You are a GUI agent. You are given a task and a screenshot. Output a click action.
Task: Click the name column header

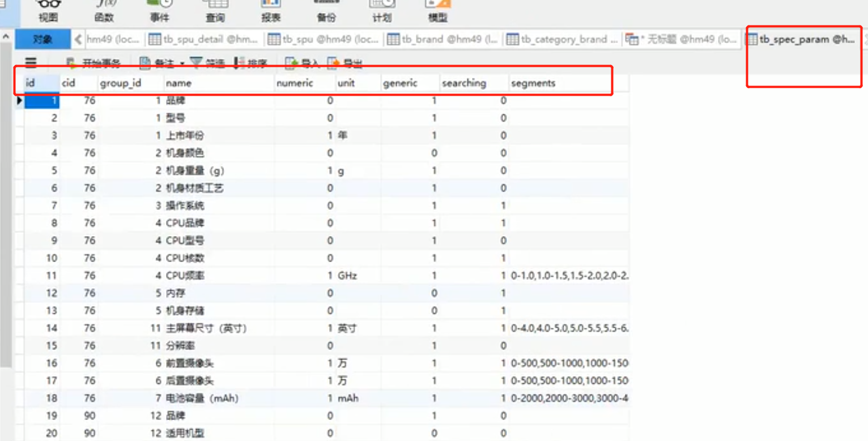click(219, 83)
